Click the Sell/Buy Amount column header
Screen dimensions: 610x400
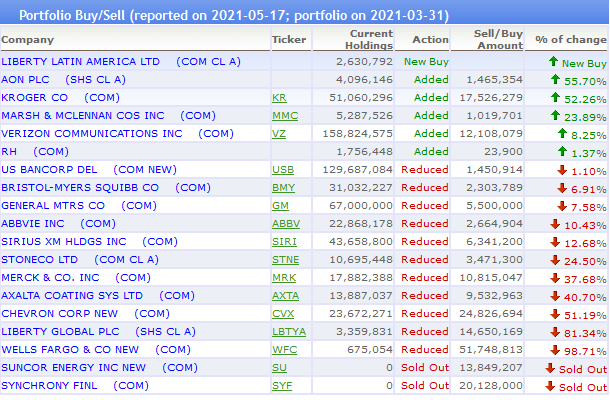coord(498,39)
